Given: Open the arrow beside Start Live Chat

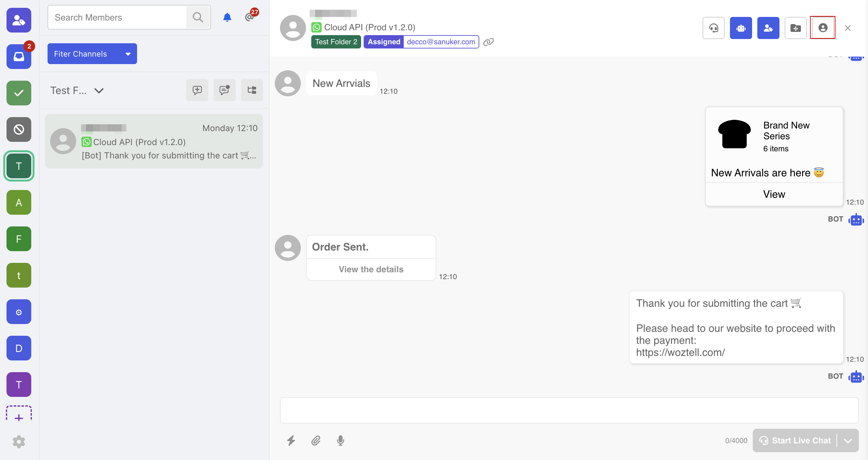Looking at the screenshot, I should (848, 440).
